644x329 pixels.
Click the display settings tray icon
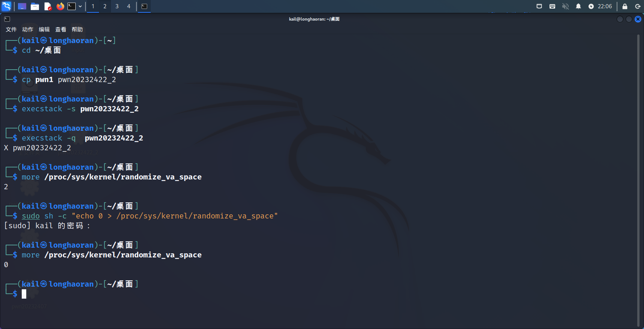[x=539, y=6]
